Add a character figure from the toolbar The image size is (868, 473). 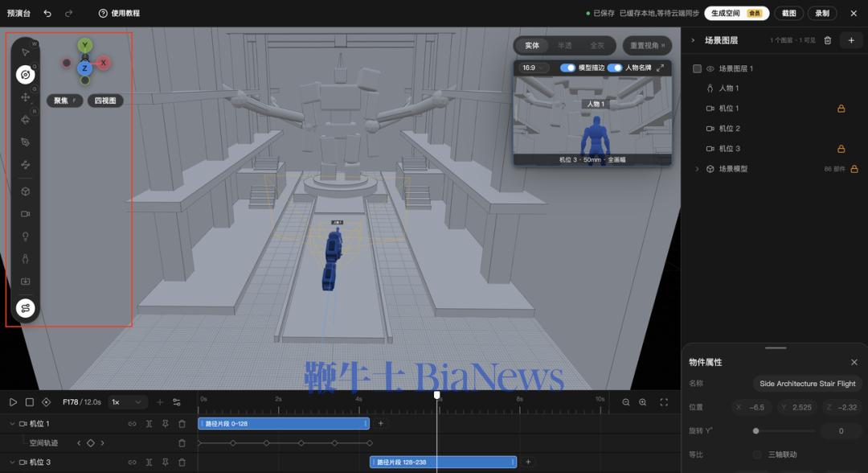coord(25,259)
